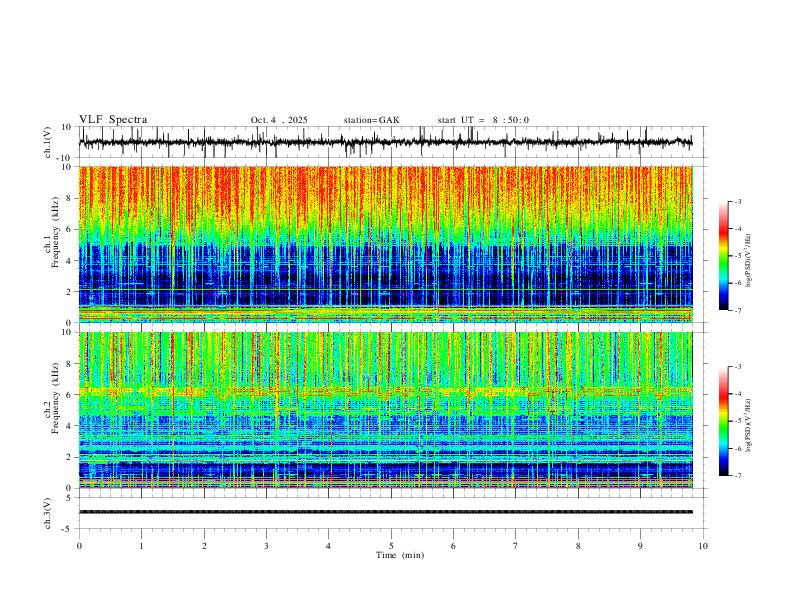Click the "1" tick on the time axis
This screenshot has height=612, width=792.
pyautogui.click(x=141, y=546)
